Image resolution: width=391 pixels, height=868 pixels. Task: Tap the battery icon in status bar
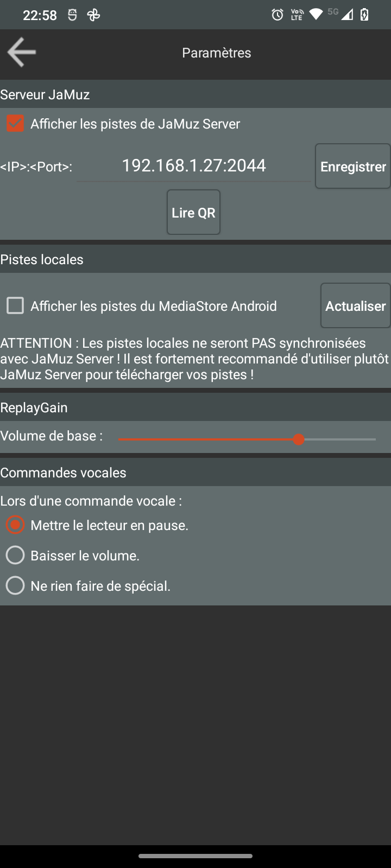pos(364,15)
